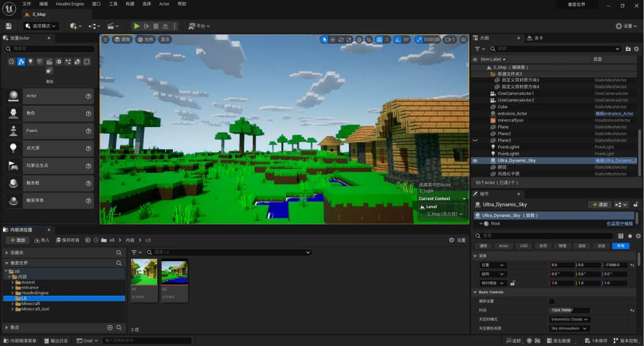Click the 导入 import button
Viewport: 644px width, 346px height.
tap(42, 240)
